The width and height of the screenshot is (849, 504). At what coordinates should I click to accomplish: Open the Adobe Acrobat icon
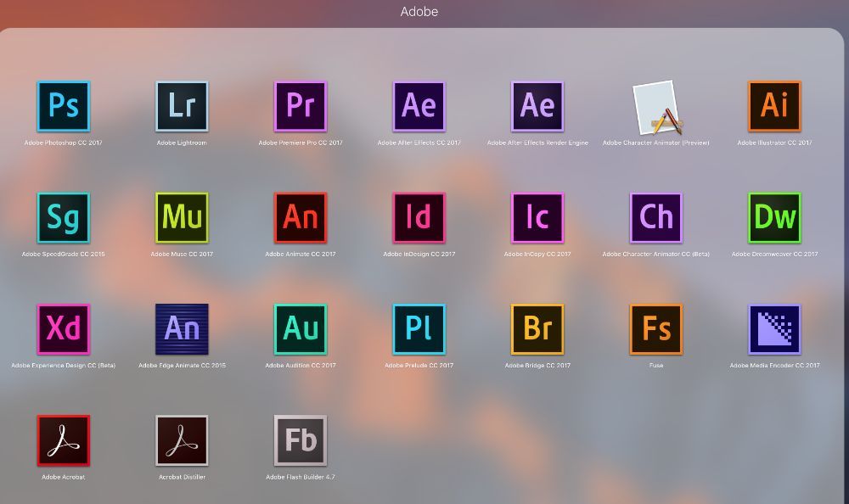[x=64, y=440]
